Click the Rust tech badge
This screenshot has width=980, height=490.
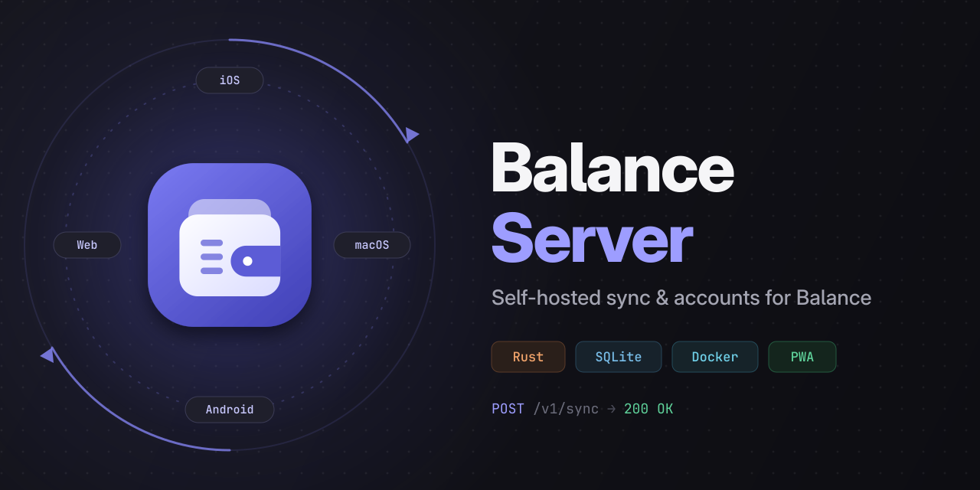[528, 357]
